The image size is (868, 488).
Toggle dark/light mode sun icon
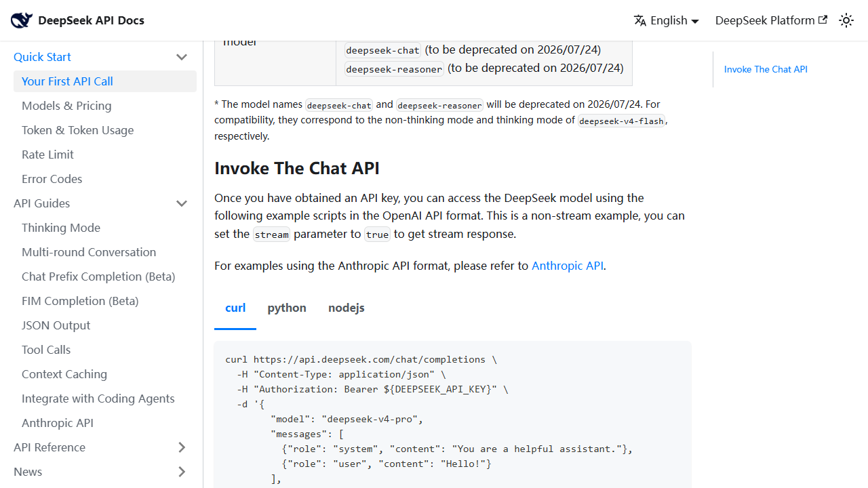tap(846, 20)
